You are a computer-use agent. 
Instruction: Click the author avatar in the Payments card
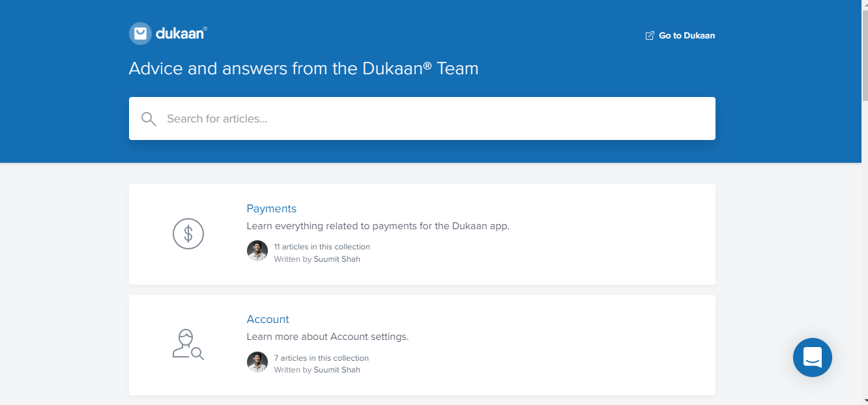click(257, 251)
